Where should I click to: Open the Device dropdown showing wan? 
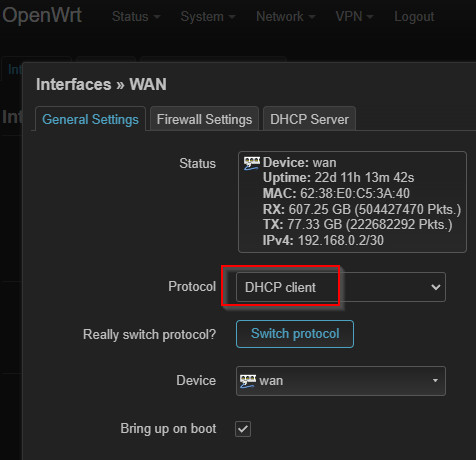(341, 381)
